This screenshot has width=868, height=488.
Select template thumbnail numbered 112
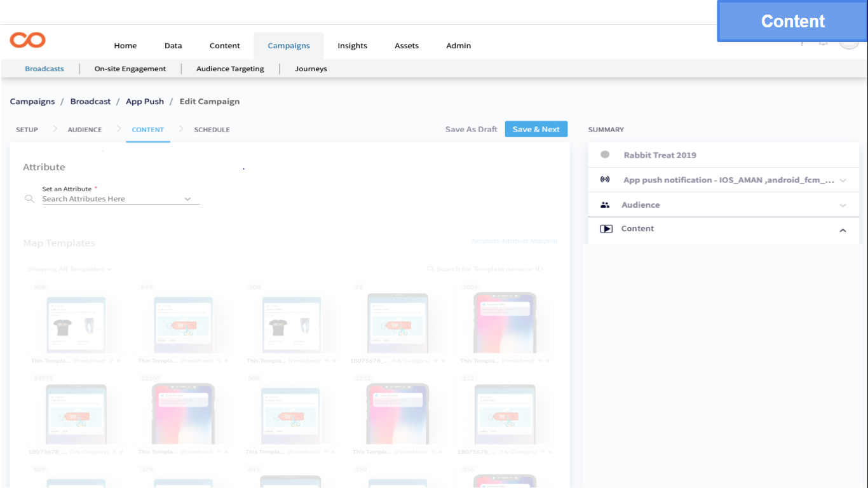pos(505,415)
